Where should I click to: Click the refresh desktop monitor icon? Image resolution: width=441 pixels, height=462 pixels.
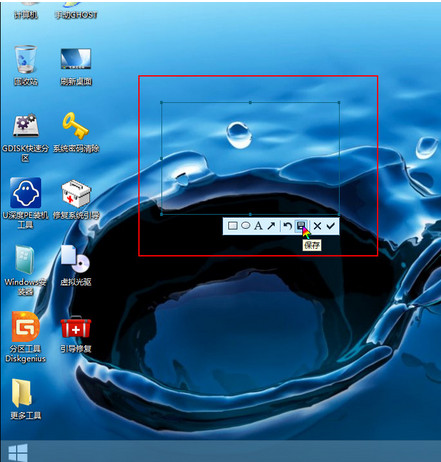[76, 59]
